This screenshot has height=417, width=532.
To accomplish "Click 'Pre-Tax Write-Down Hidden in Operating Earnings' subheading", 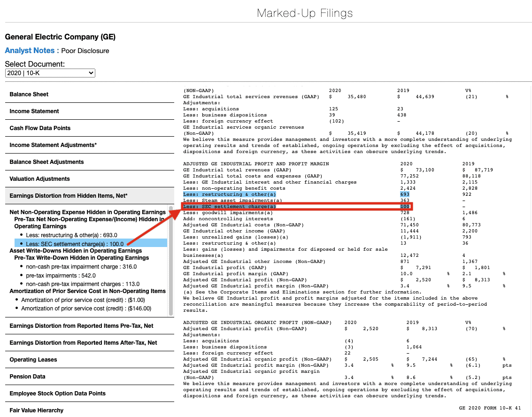I will (x=81, y=258).
